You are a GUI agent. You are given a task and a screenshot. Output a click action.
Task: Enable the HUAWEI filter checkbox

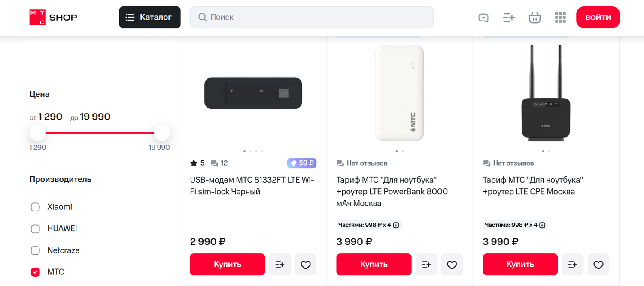click(35, 229)
